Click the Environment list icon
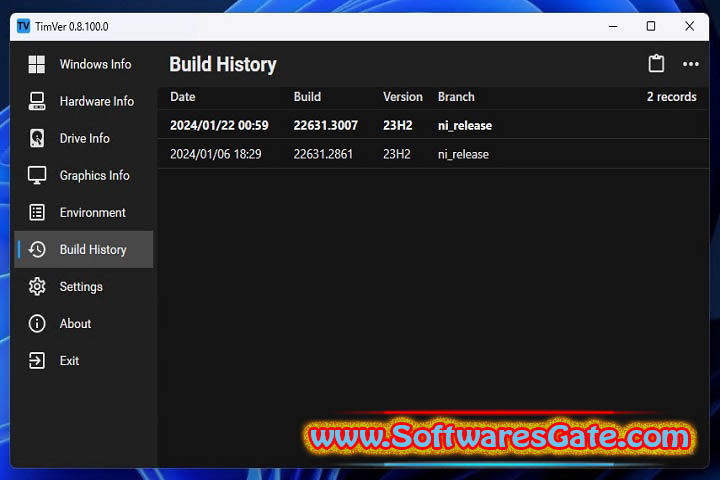The height and width of the screenshot is (480, 720). click(37, 213)
